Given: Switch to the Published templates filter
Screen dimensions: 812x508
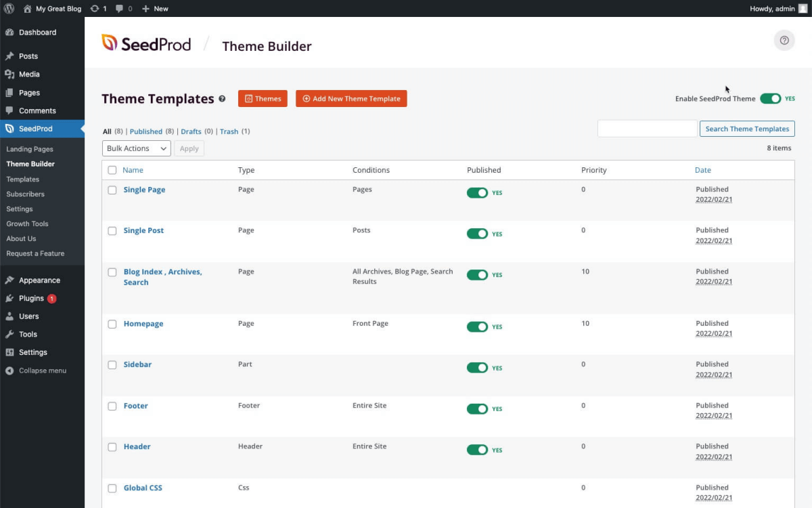Looking at the screenshot, I should (146, 131).
